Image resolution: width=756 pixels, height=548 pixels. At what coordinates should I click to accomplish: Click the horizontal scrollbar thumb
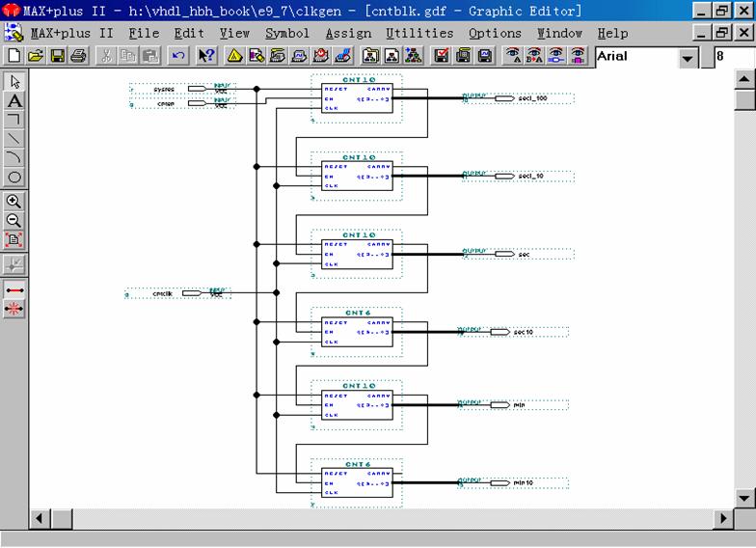62,519
